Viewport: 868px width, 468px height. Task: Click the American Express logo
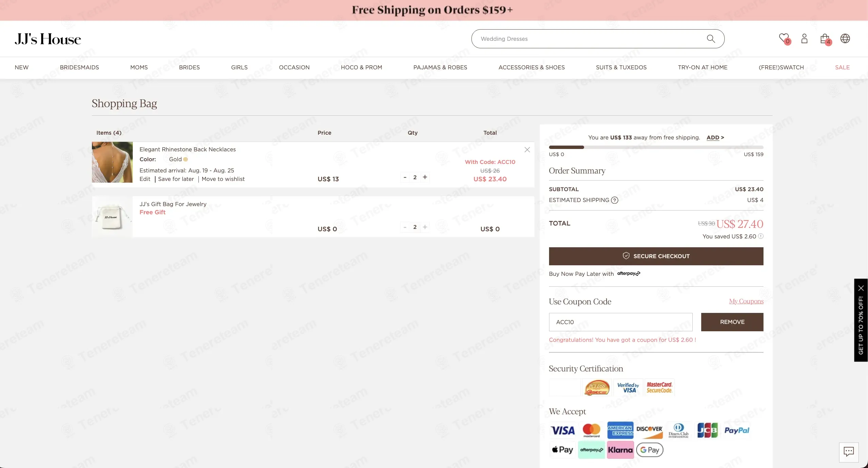point(621,430)
